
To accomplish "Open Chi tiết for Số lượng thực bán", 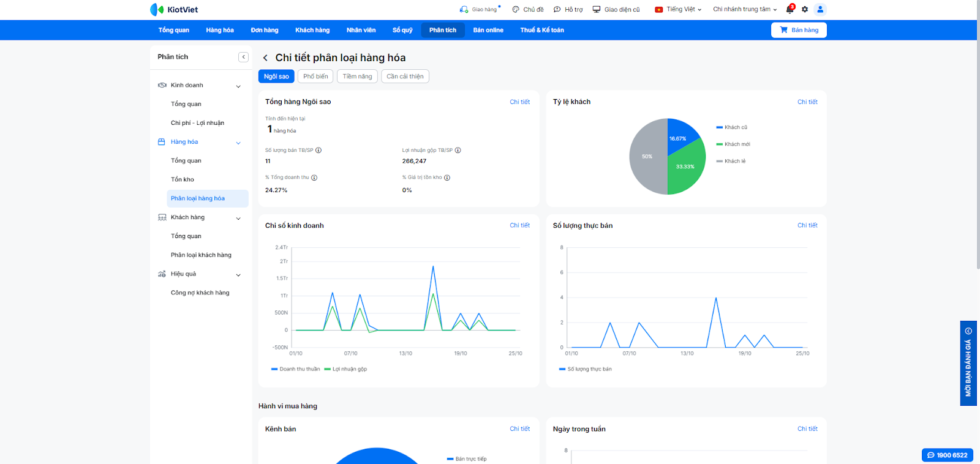I will 807,225.
